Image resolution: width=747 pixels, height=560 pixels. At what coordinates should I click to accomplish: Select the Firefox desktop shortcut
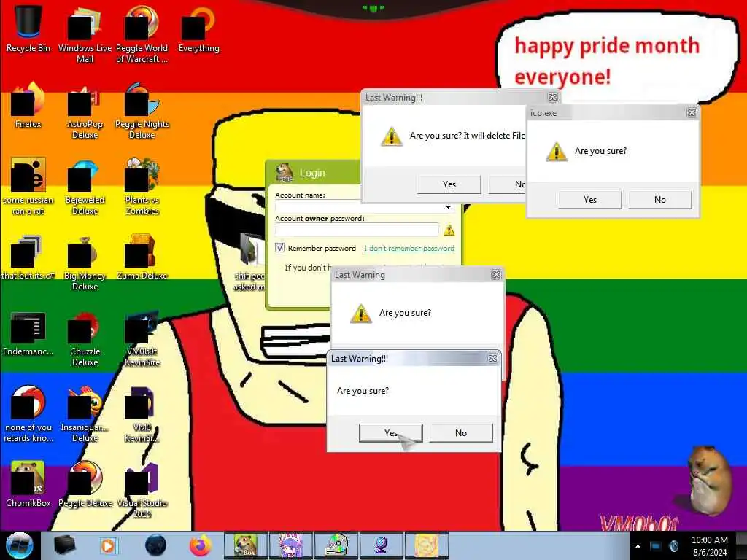click(28, 105)
